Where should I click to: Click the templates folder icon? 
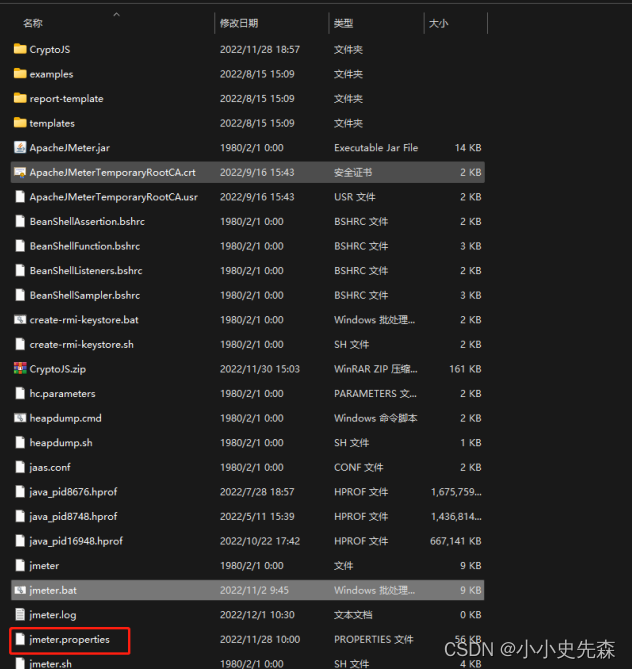coord(20,123)
